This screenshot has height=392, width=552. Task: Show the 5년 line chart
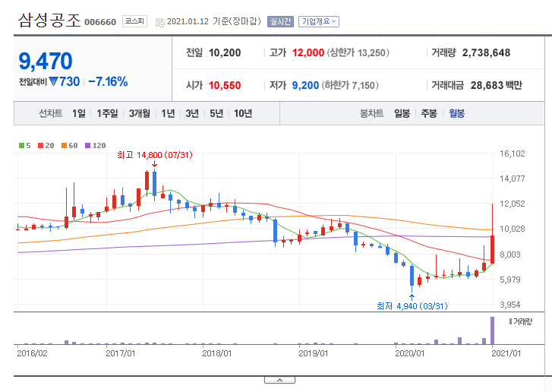[216, 113]
